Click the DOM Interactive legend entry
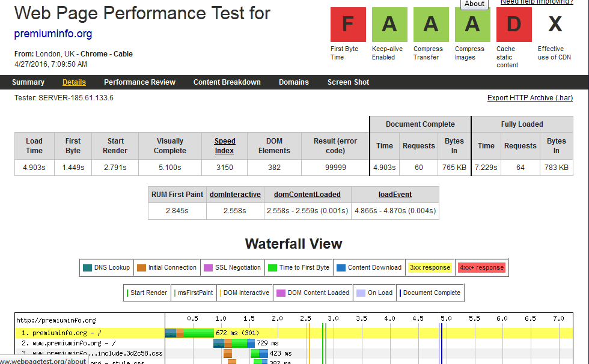This screenshot has width=589, height=364. click(x=245, y=293)
